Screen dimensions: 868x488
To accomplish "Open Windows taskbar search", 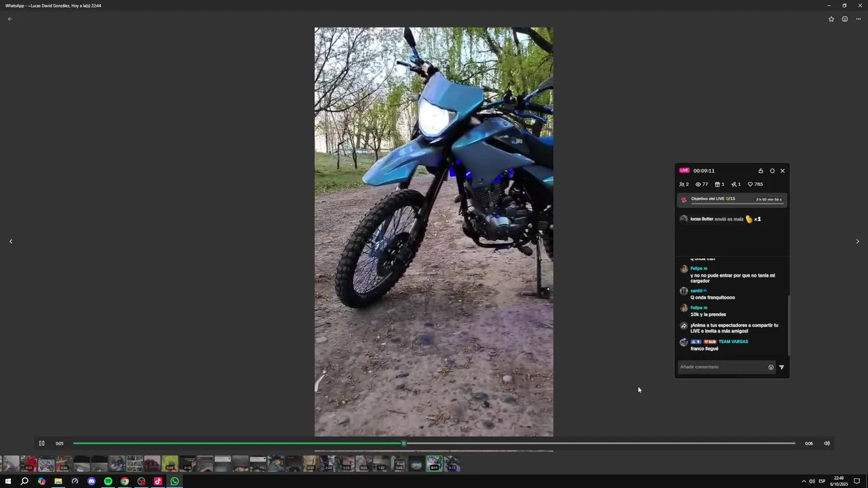I will point(24,481).
